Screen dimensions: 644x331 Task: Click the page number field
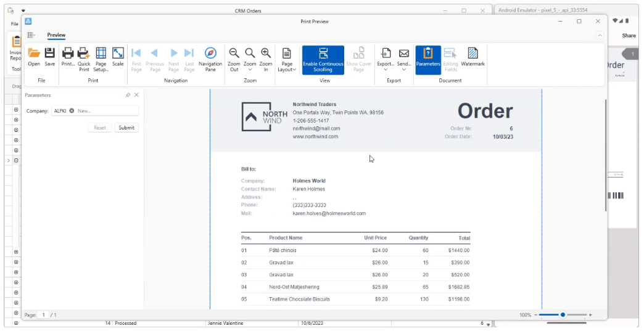pos(43,315)
